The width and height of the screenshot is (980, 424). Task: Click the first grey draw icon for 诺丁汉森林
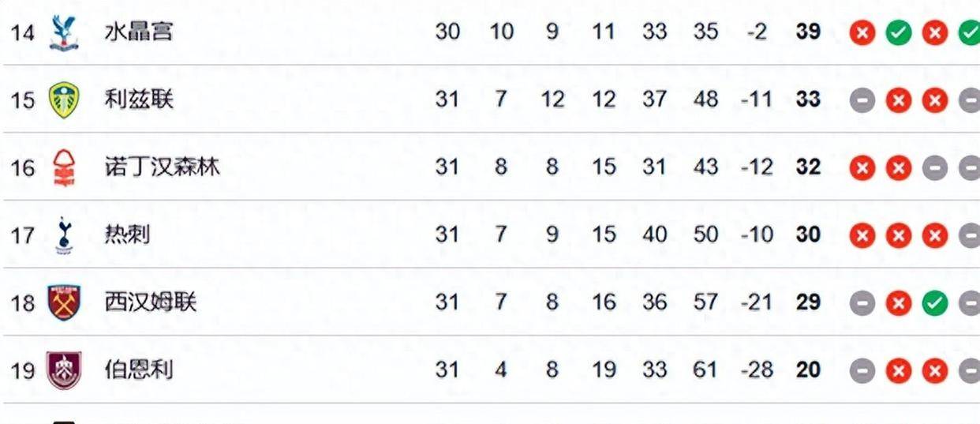coord(934,167)
